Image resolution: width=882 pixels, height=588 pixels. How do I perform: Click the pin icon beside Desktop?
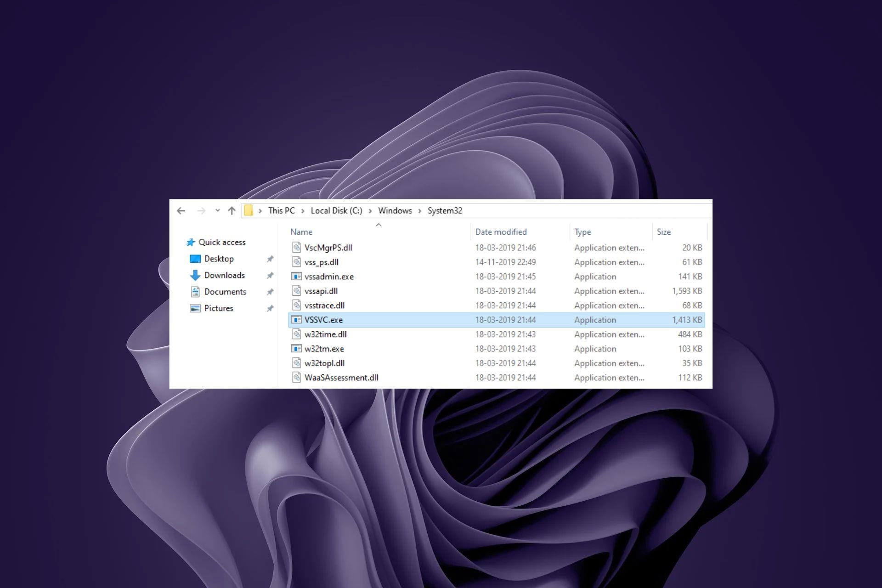[270, 259]
